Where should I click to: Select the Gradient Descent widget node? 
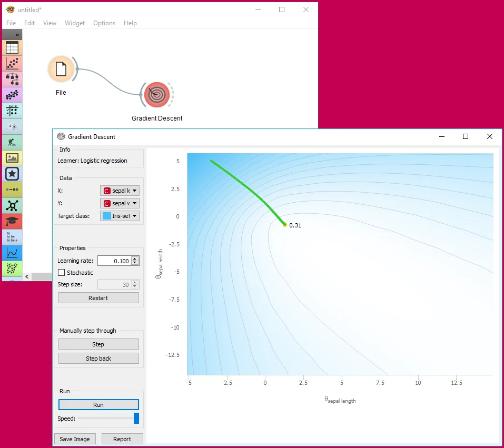[x=157, y=95]
